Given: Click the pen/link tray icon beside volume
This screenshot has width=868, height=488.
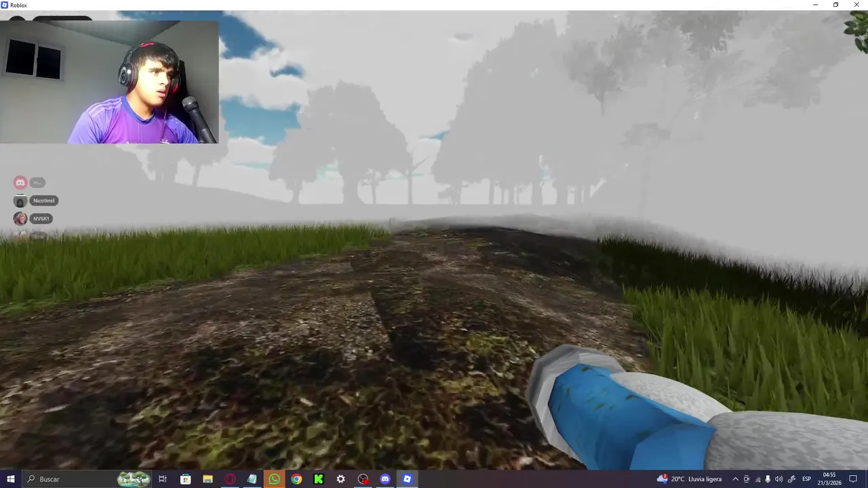Looking at the screenshot, I should point(791,479).
